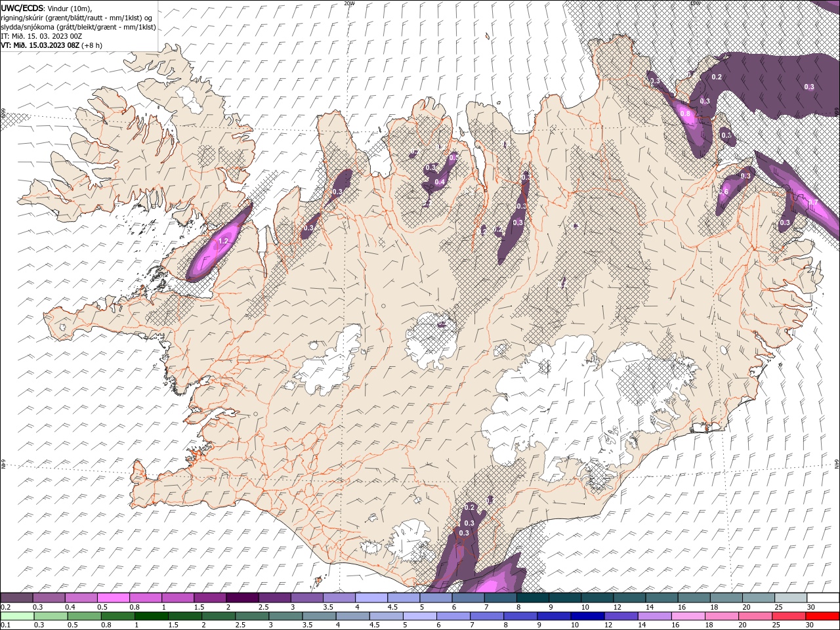Select the 'VT: Mið. 15.03.2023 08Z' valid time
Viewport: 840px width, 630px height.
click(39, 45)
